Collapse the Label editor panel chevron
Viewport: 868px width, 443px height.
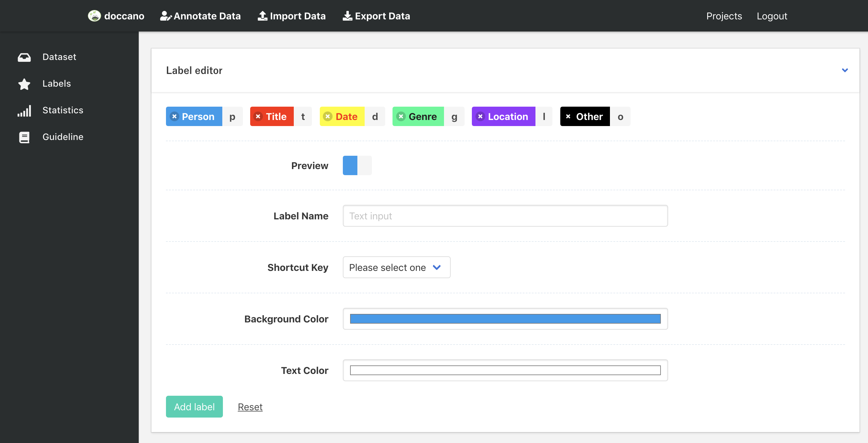pyautogui.click(x=844, y=70)
